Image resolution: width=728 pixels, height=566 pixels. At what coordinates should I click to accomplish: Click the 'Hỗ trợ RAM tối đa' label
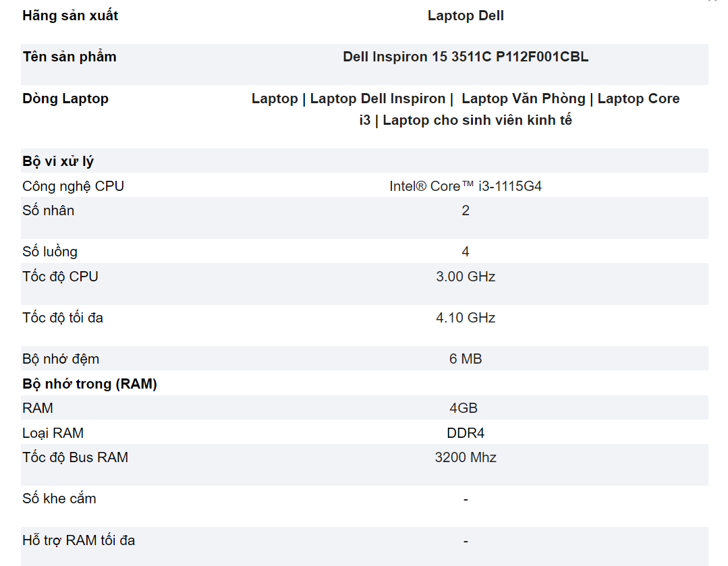79,540
